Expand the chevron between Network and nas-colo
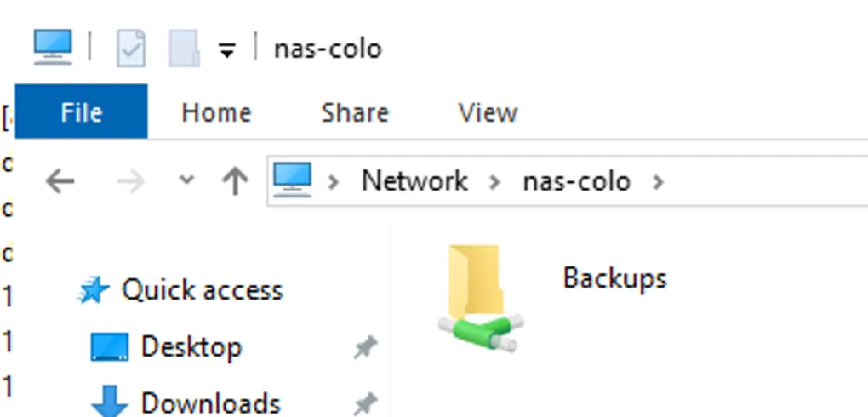The width and height of the screenshot is (868, 417). pos(495,181)
